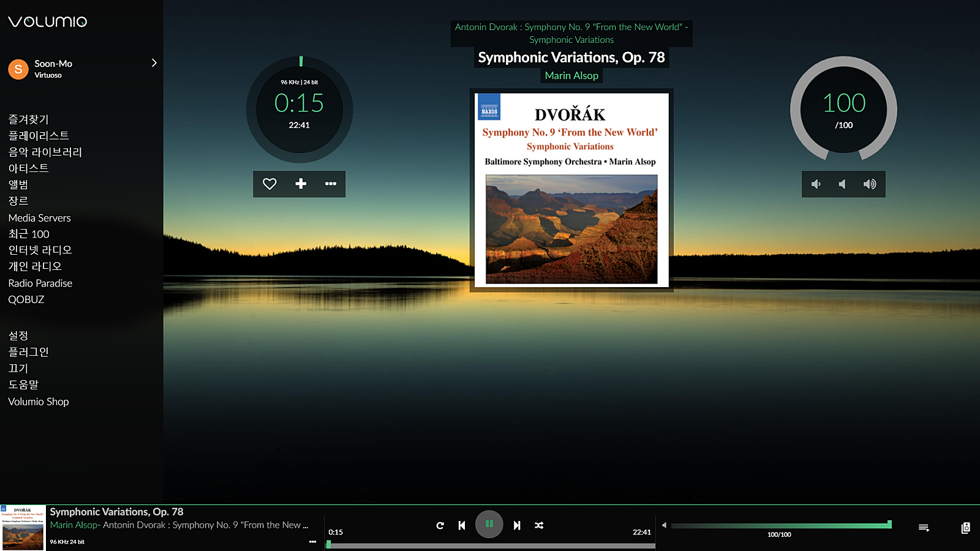Toggle repeat in the bottom player bar
Screen dimensions: 980x551
click(440, 525)
